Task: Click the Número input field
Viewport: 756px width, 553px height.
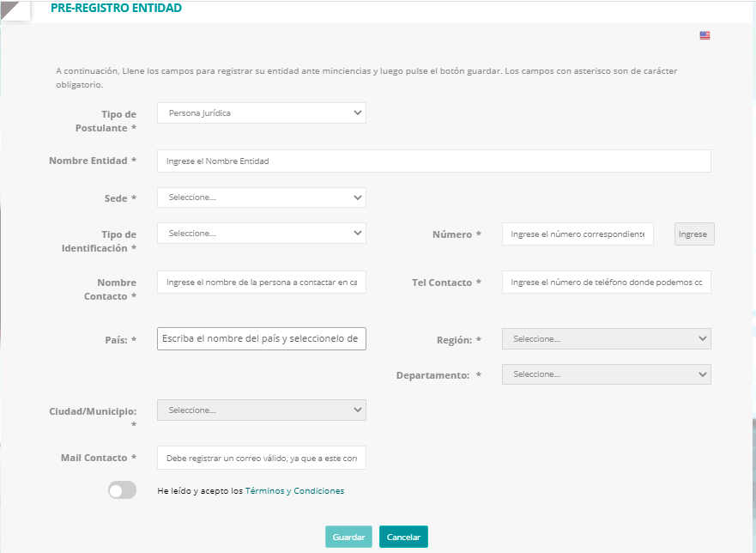Action: 578,234
